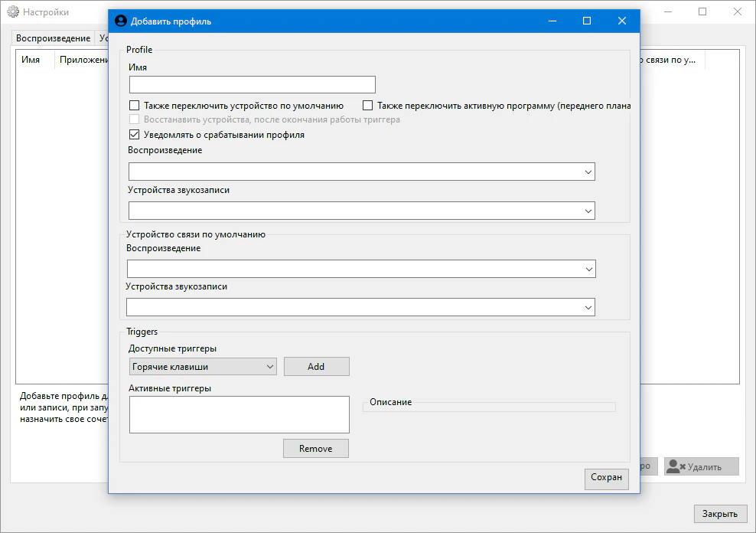Click the Удалить button with user icon
Image resolution: width=756 pixels, height=533 pixels.
click(701, 466)
